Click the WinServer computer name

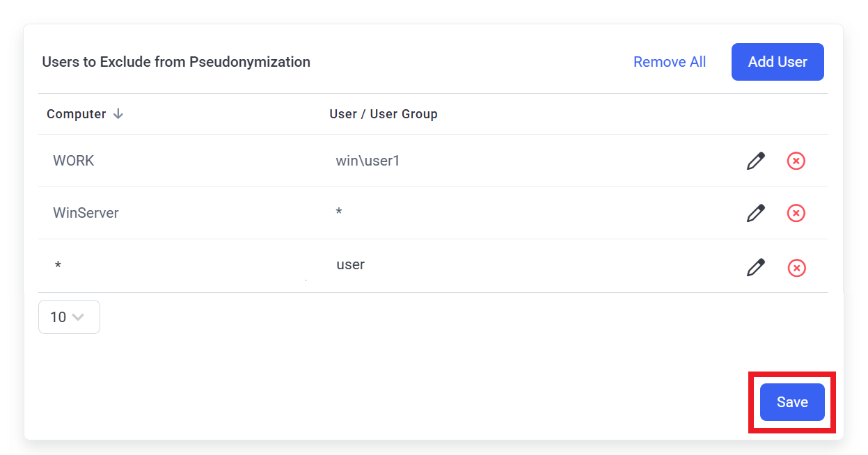click(86, 213)
